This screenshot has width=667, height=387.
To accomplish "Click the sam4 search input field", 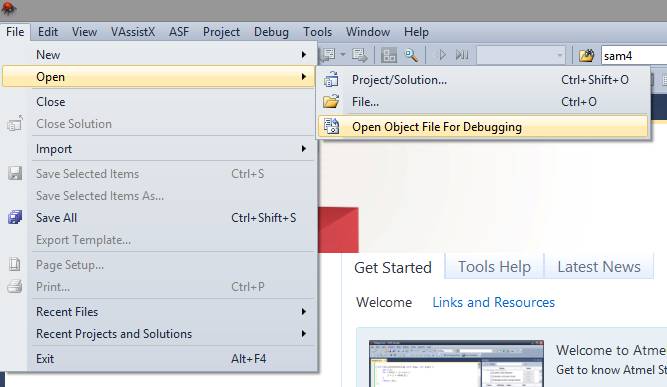I will pos(634,55).
